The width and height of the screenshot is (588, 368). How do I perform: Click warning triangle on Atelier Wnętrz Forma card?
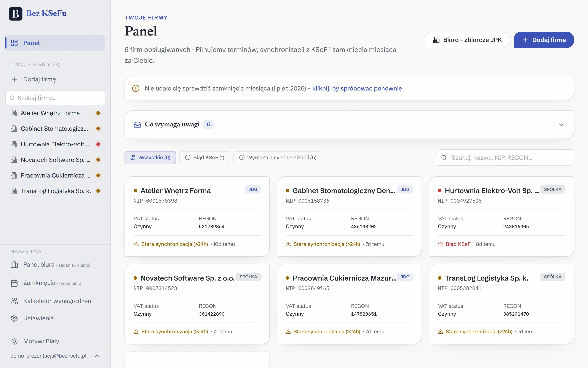pyautogui.click(x=136, y=244)
